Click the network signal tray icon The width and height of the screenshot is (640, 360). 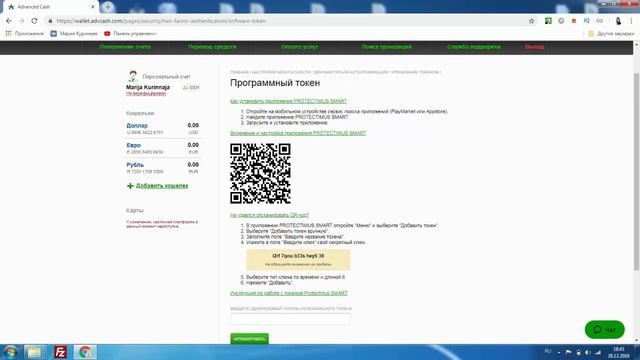[598, 352]
